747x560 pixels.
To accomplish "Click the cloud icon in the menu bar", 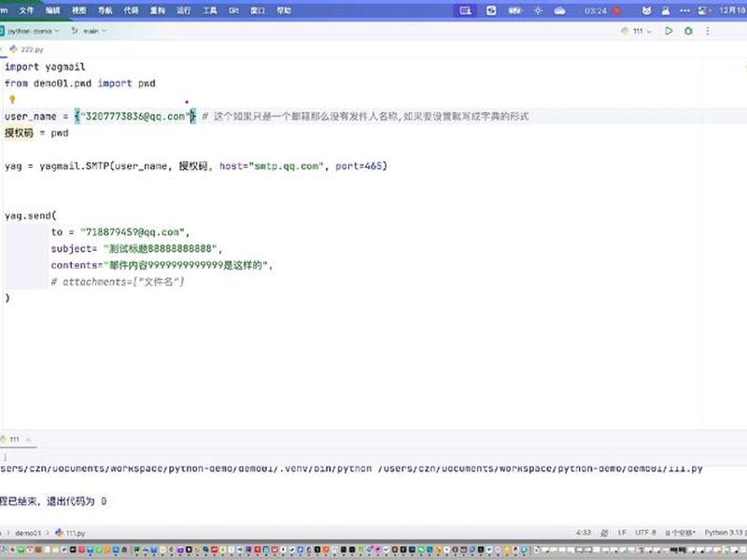I will [559, 10].
